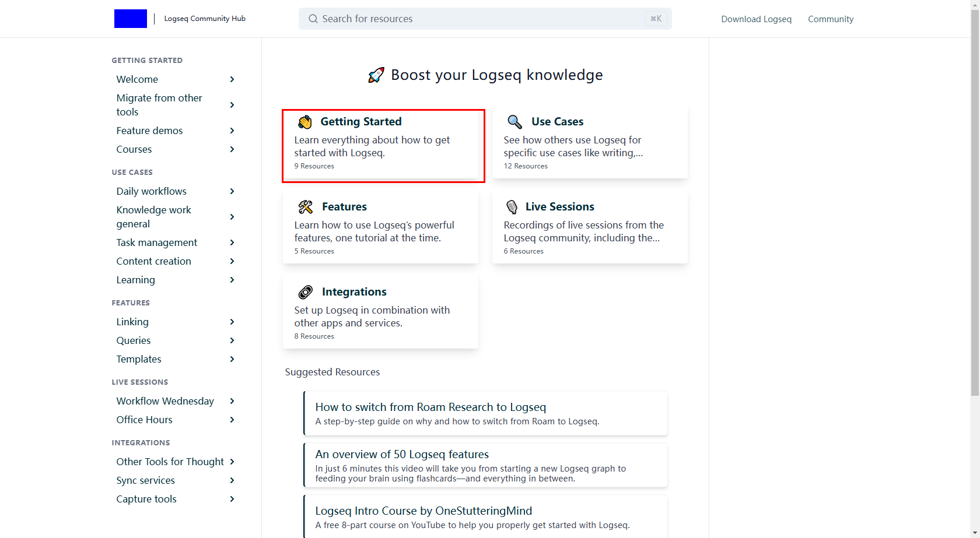Screen dimensions: 980x538
Task: Click the hammer and wrench Features icon
Action: click(306, 207)
